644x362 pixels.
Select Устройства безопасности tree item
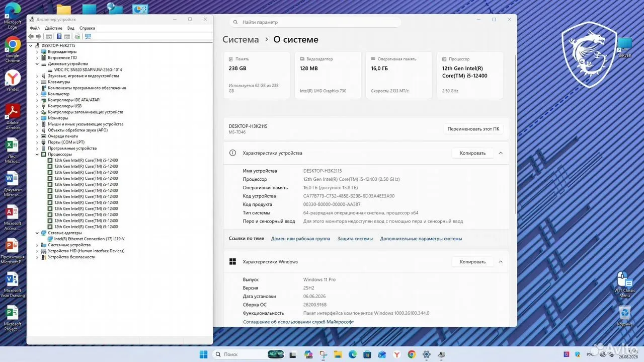71,257
